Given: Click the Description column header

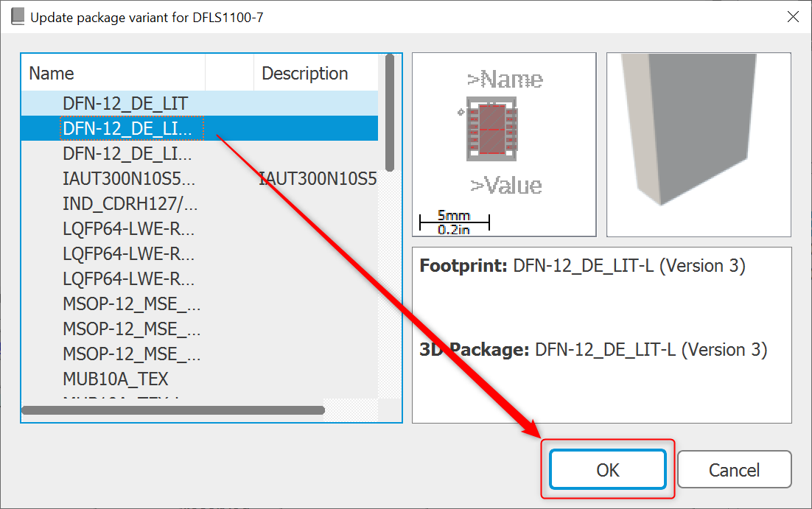Looking at the screenshot, I should pos(304,73).
